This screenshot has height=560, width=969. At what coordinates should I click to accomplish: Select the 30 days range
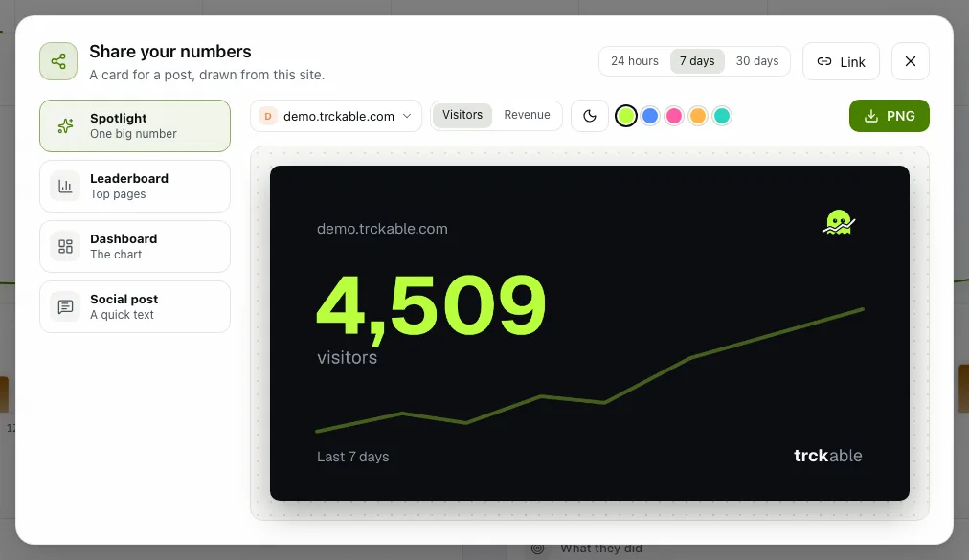click(757, 61)
